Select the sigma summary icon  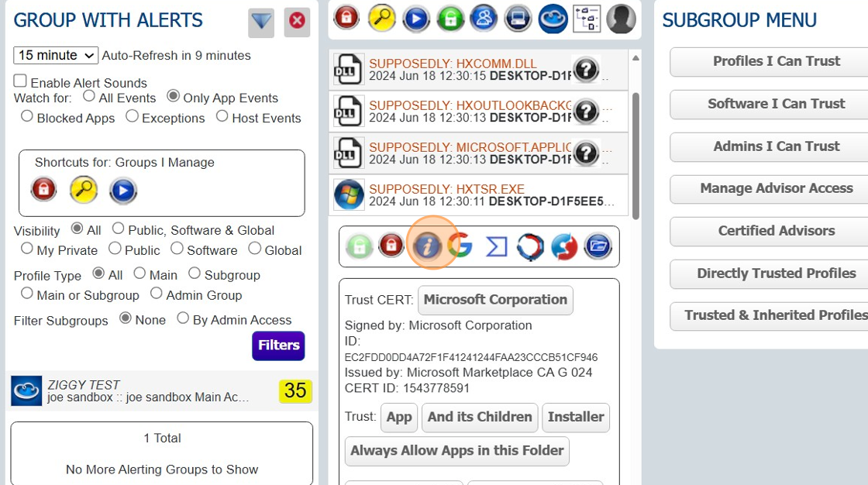tap(494, 245)
